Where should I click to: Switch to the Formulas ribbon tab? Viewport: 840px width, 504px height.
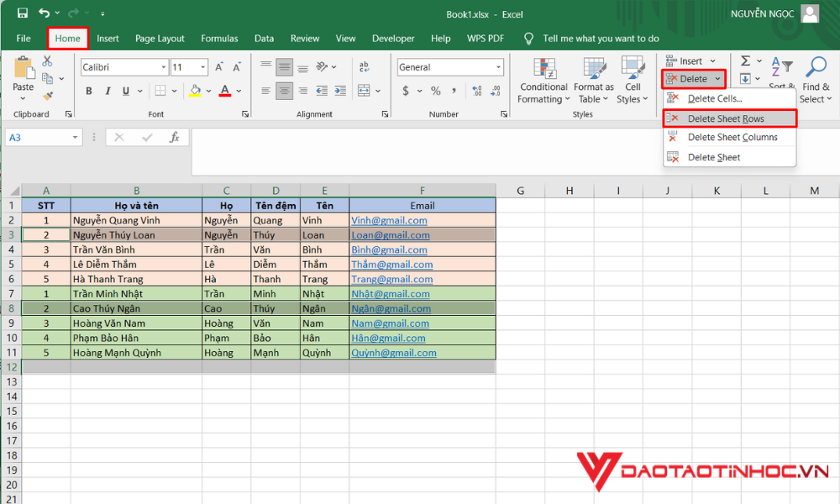click(219, 38)
